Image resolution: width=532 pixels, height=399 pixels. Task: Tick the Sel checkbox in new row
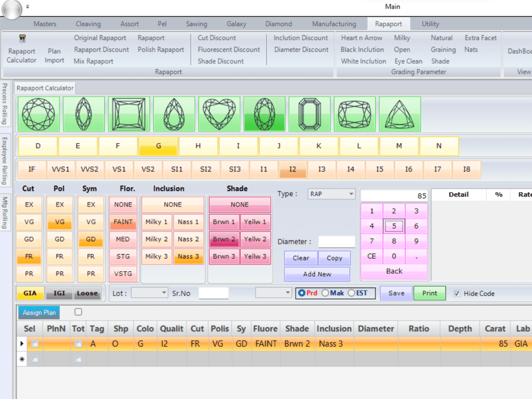coord(35,359)
